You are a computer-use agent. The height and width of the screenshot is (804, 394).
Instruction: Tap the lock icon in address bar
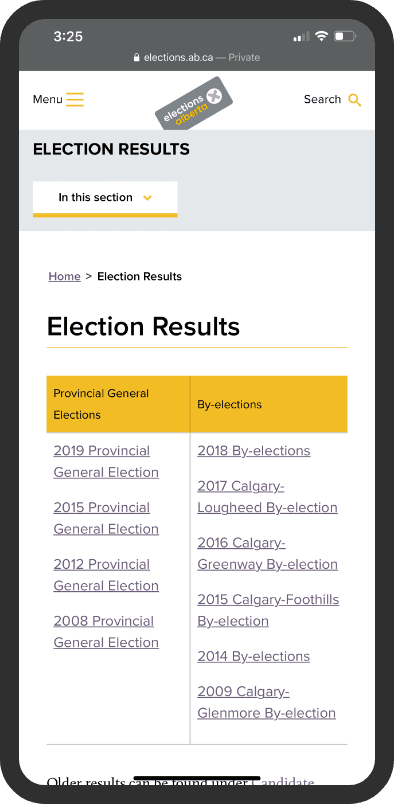(x=136, y=57)
